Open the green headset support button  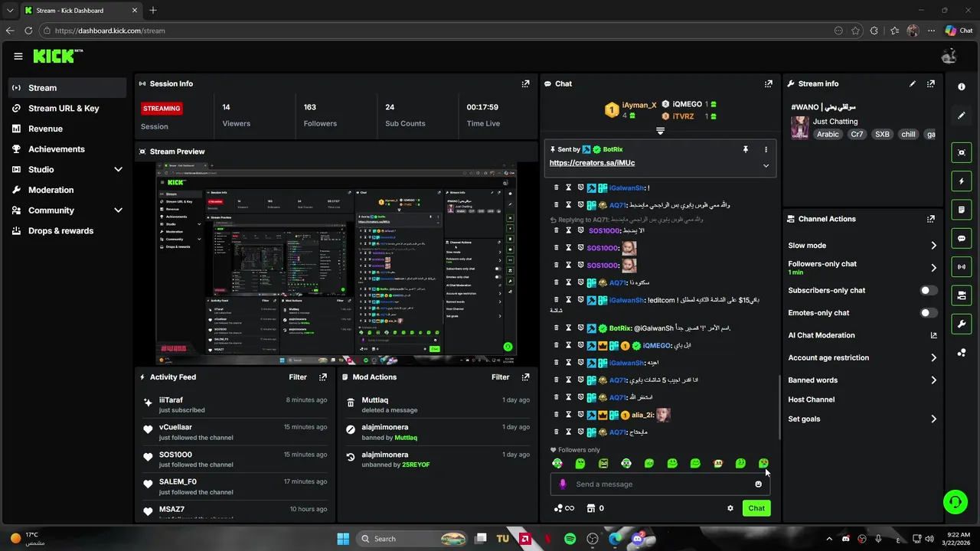coord(955,502)
